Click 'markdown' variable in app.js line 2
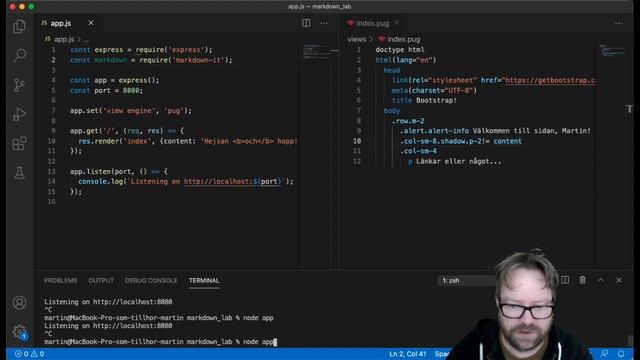640x360 pixels. [111, 60]
